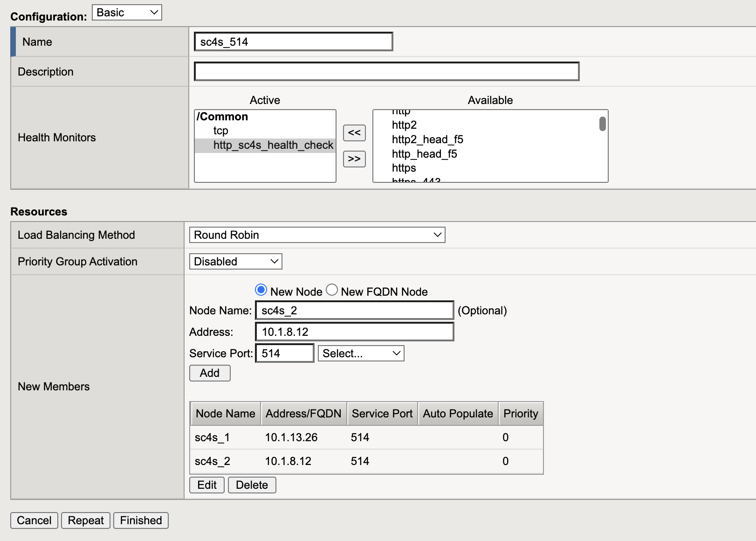This screenshot has height=541, width=756.
Task: Select http_sc4s_health_check in Active list
Action: click(273, 146)
